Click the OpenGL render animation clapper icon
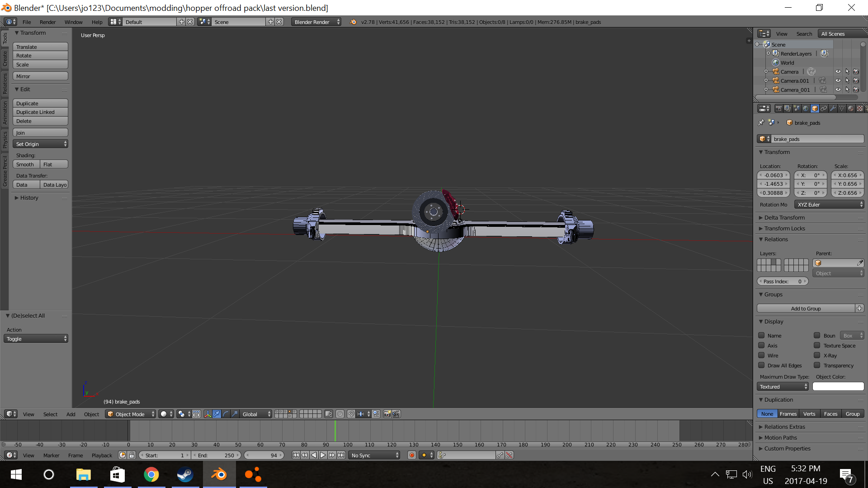Viewport: 868px width, 488px height. pos(396,414)
